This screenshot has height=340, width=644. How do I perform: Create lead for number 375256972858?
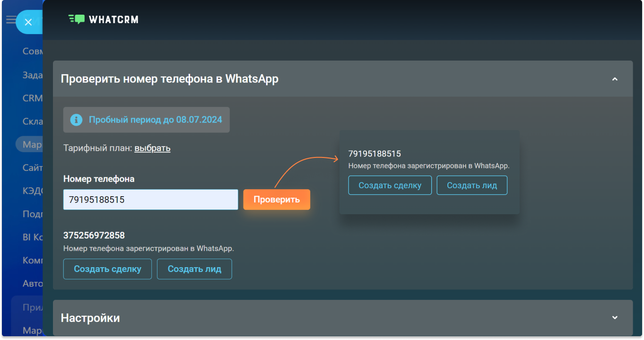coord(194,269)
